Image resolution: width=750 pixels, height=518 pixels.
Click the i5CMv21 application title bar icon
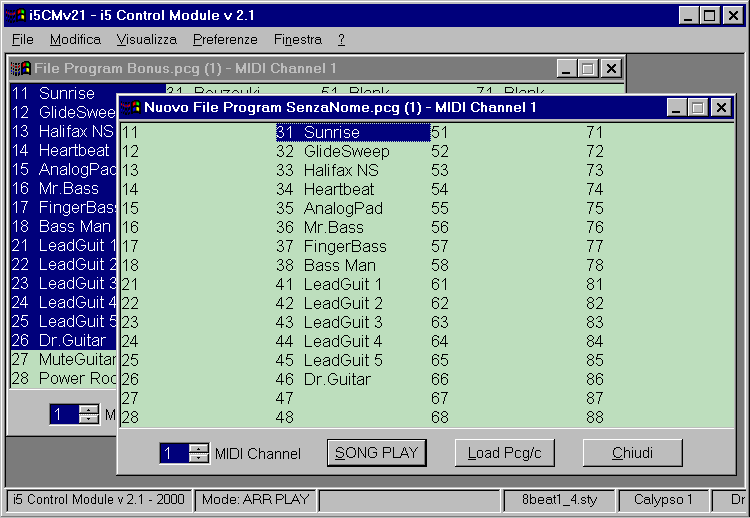tap(15, 15)
